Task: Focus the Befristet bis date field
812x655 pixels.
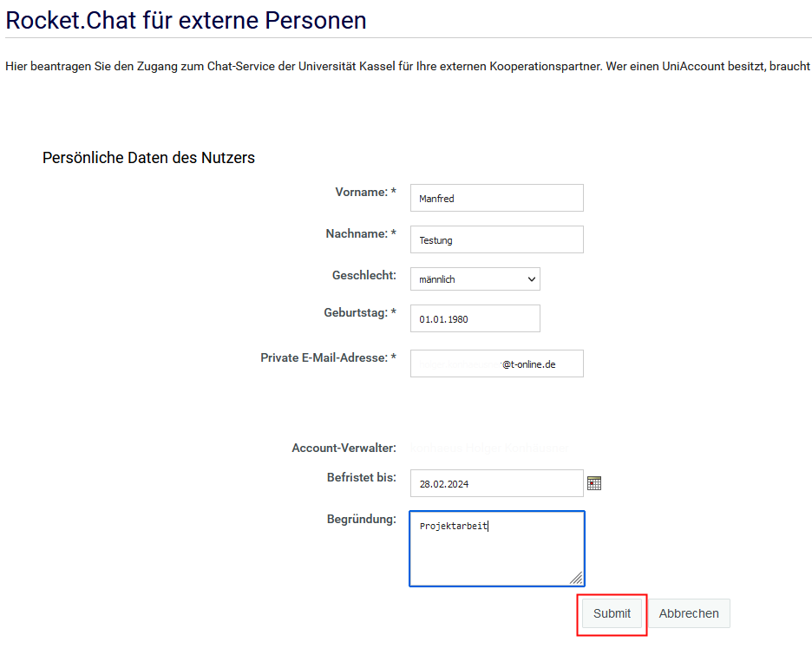Action: 496,483
